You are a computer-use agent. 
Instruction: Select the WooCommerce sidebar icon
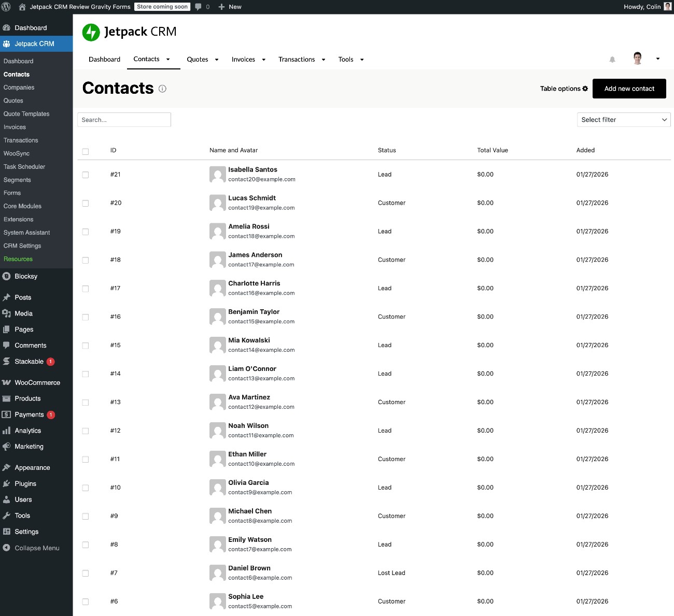(x=7, y=382)
